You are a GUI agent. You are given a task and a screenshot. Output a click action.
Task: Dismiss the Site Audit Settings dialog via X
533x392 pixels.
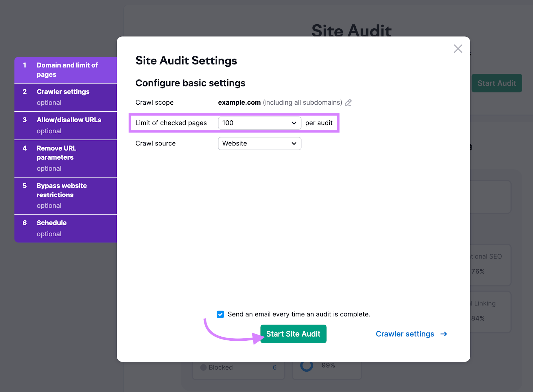tap(458, 49)
